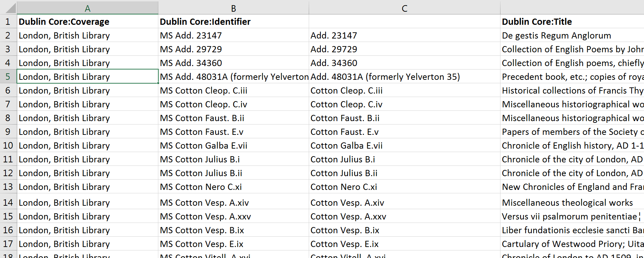The image size is (644, 258).
Task: Click 'Collection of English Poems by' in row 3
Action: 572,49
